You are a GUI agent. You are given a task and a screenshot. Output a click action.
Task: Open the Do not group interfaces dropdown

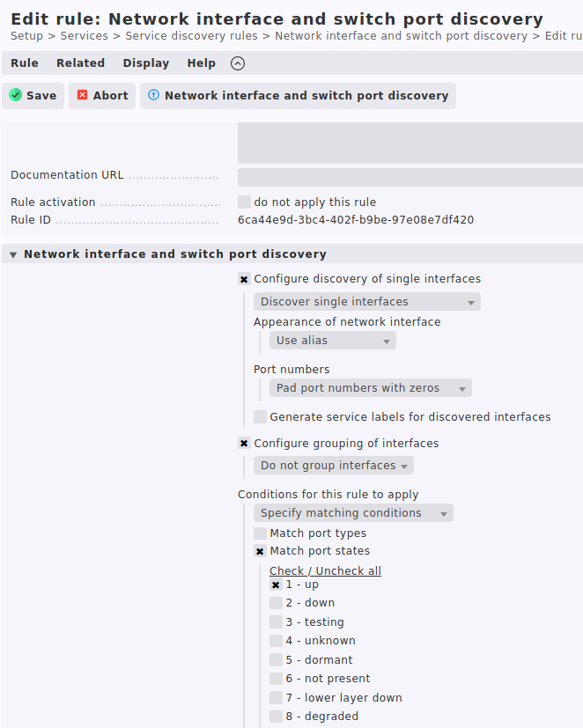(x=334, y=465)
